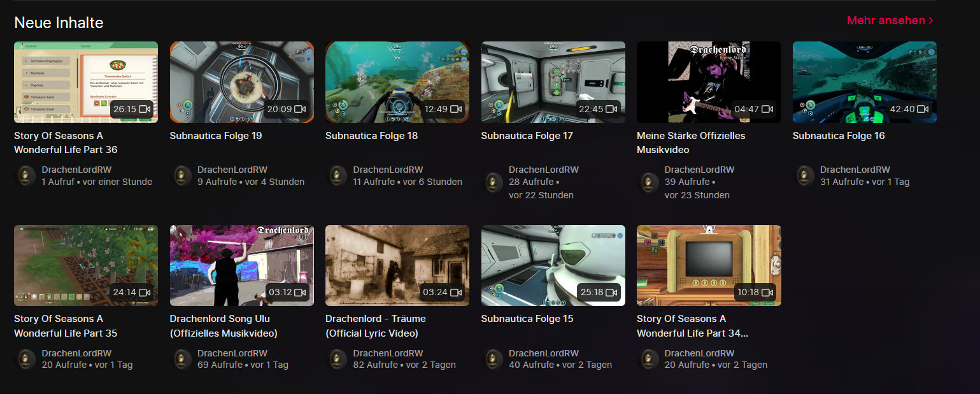980x394 pixels.
Task: Play the 03:12 Song Ulu thumbnail
Action: 242,265
